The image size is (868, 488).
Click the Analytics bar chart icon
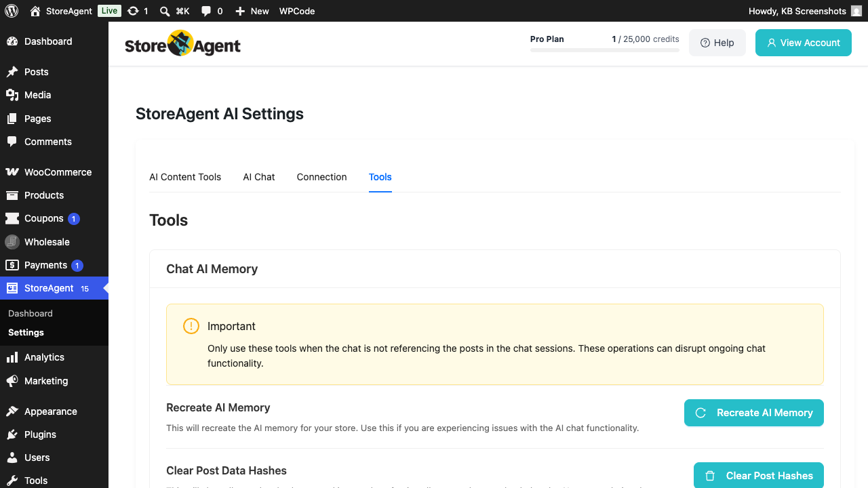tap(12, 357)
